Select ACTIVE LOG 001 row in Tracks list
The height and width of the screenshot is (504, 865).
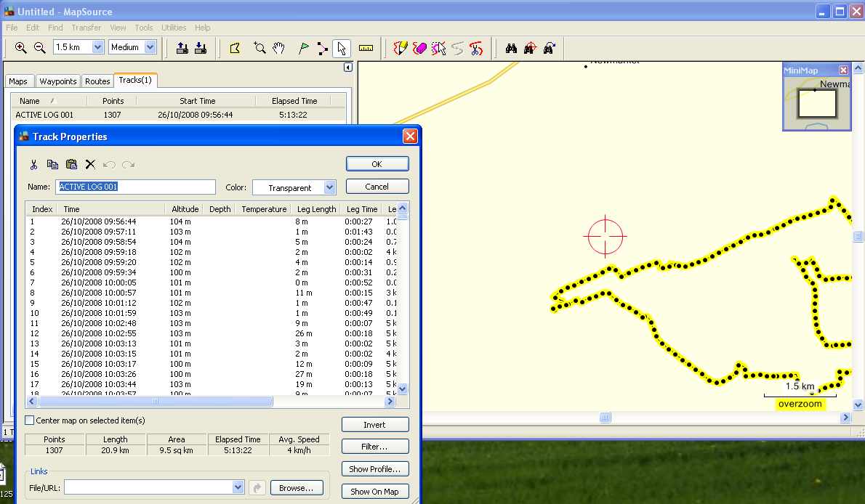[x=178, y=115]
